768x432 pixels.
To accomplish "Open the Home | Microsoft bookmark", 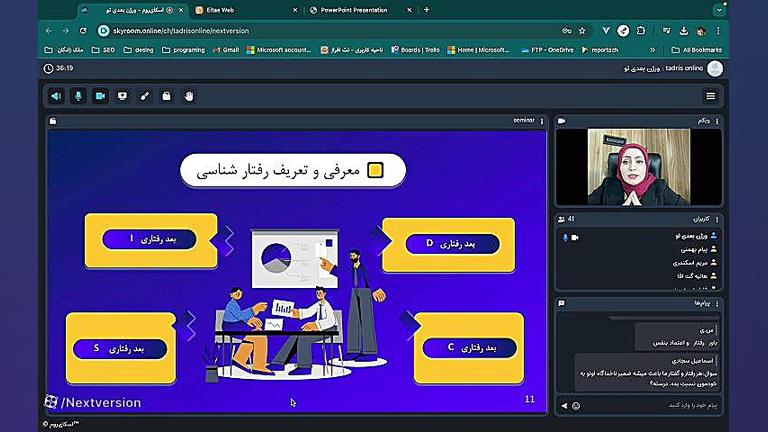I will (479, 50).
